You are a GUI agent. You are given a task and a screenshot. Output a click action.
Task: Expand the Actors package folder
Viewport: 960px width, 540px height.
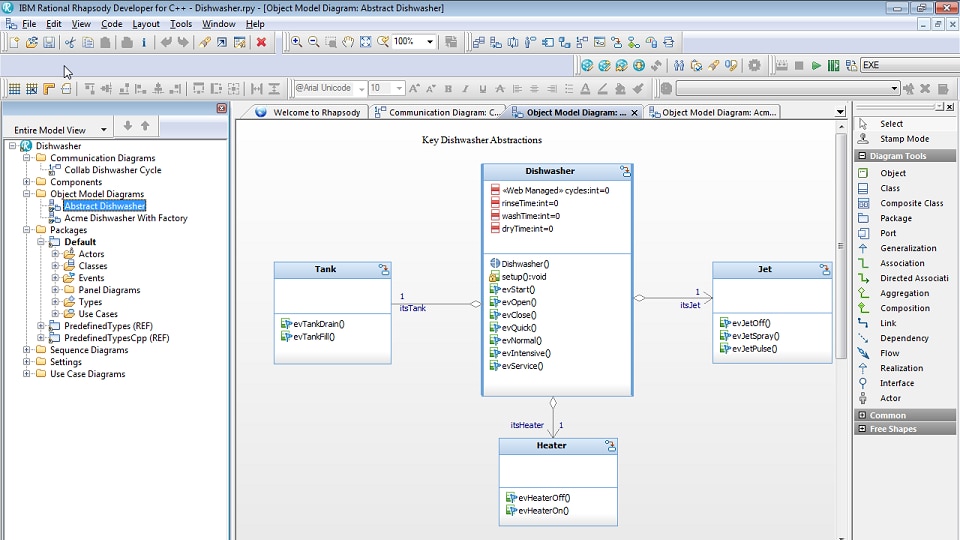coord(55,253)
